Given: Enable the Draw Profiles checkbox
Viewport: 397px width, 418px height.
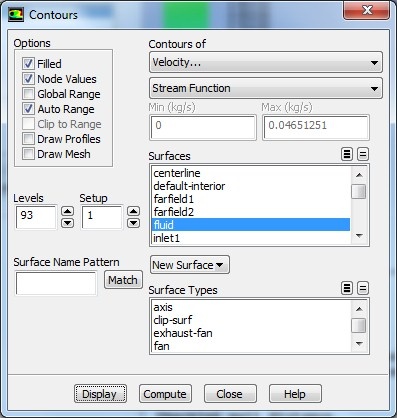Looking at the screenshot, I should click(x=28, y=139).
